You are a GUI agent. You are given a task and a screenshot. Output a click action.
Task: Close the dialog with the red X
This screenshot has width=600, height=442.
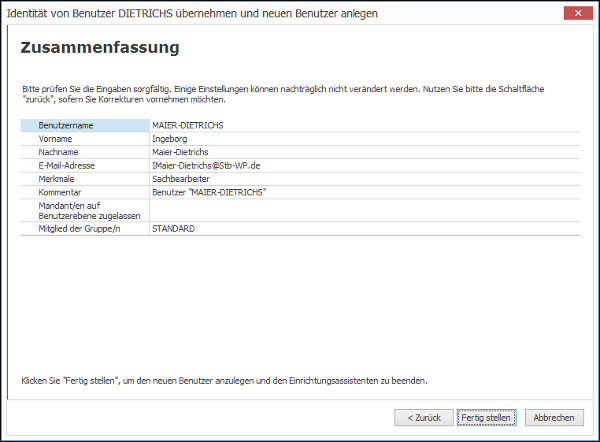tap(578, 13)
